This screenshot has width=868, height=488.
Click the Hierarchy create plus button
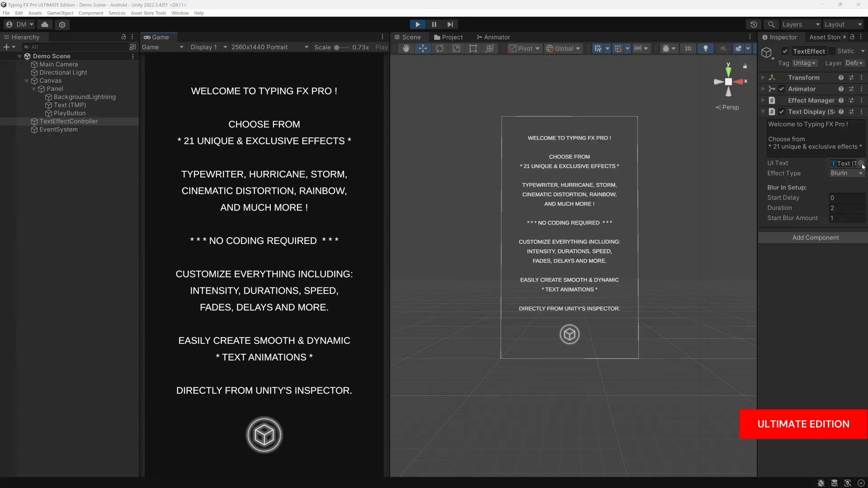[6, 47]
